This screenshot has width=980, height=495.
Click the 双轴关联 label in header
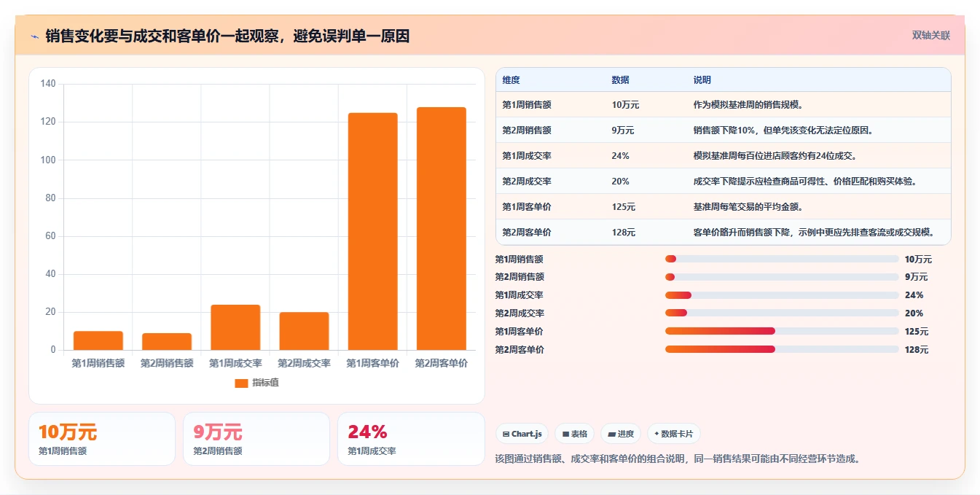pos(931,35)
